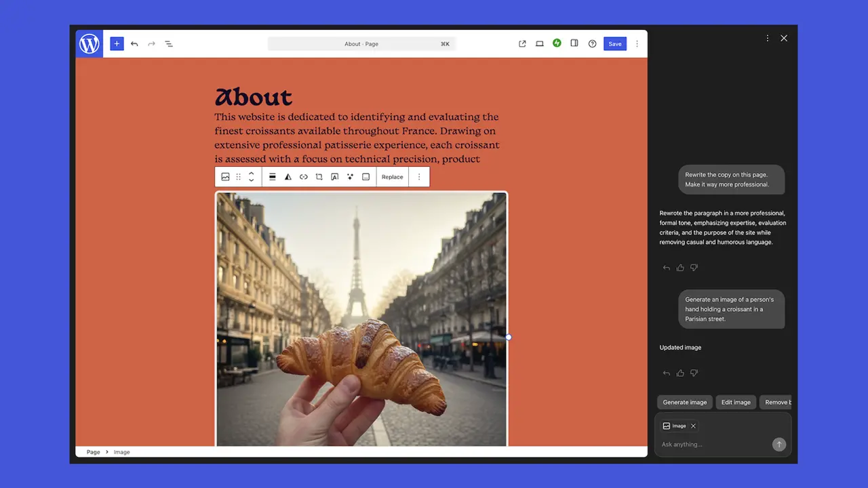
Task: Click the WordPress logo
Action: 89,44
